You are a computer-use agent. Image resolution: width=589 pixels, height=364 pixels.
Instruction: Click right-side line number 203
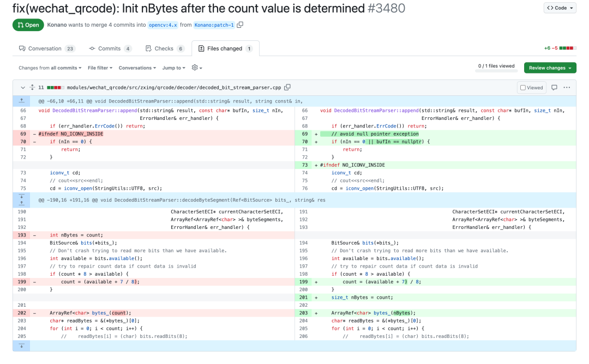coord(304,313)
